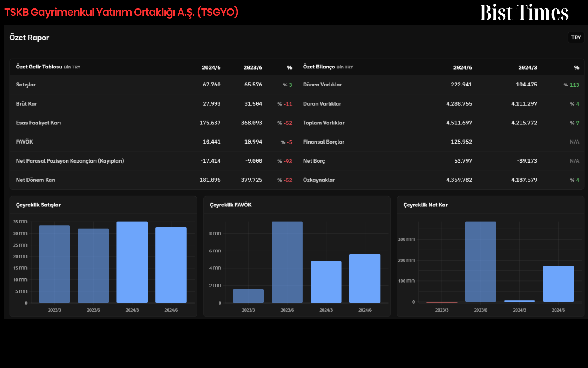Click the FAVÖK 2023/6 value 10.994
This screenshot has height=368, width=588.
click(x=253, y=142)
